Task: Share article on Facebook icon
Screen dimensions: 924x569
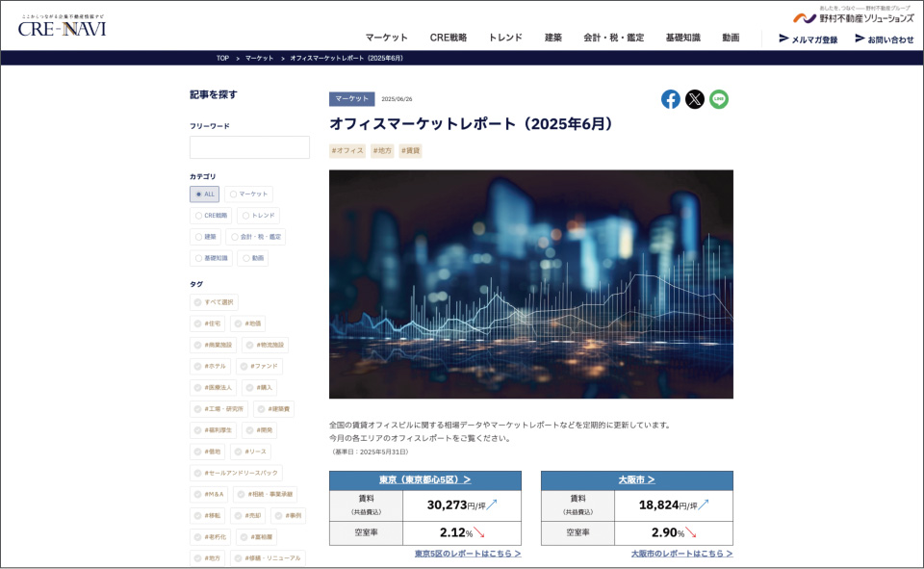Action: pos(670,99)
